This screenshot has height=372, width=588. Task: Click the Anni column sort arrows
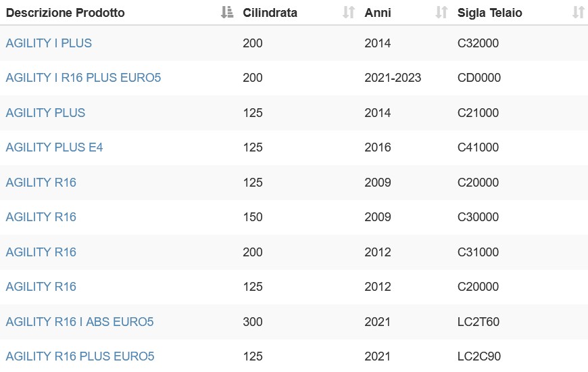pyautogui.click(x=442, y=12)
